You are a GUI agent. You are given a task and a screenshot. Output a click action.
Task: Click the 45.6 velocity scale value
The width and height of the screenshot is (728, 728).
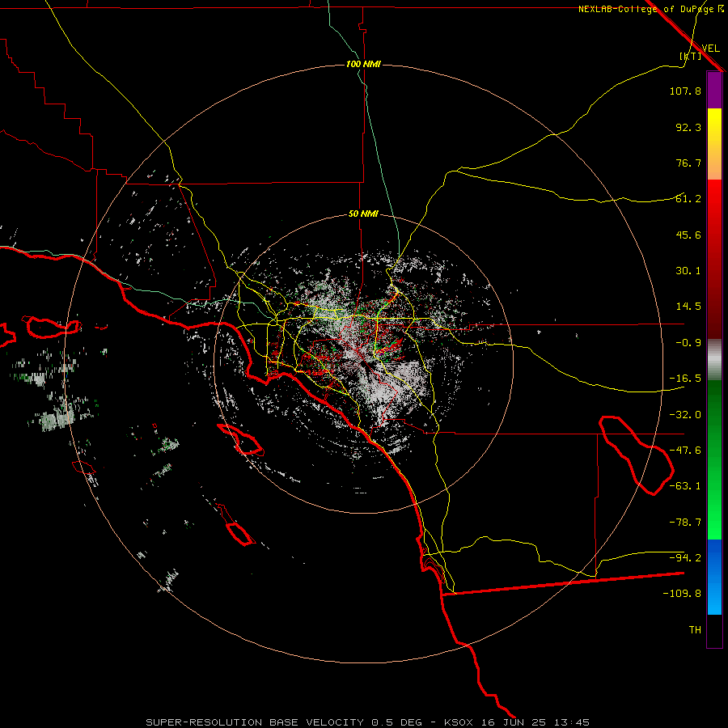pyautogui.click(x=688, y=235)
